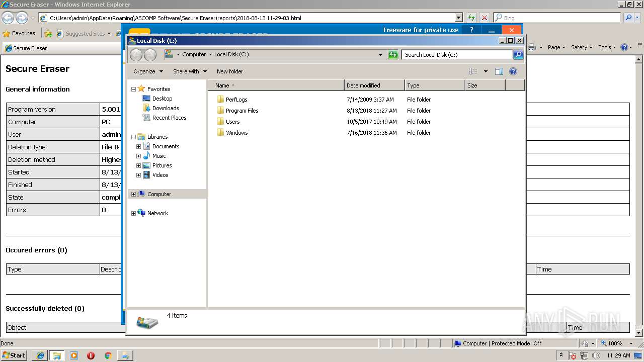Viewport: 644px width, 362px height.
Task: Expand the Documents library node
Action: point(138,146)
